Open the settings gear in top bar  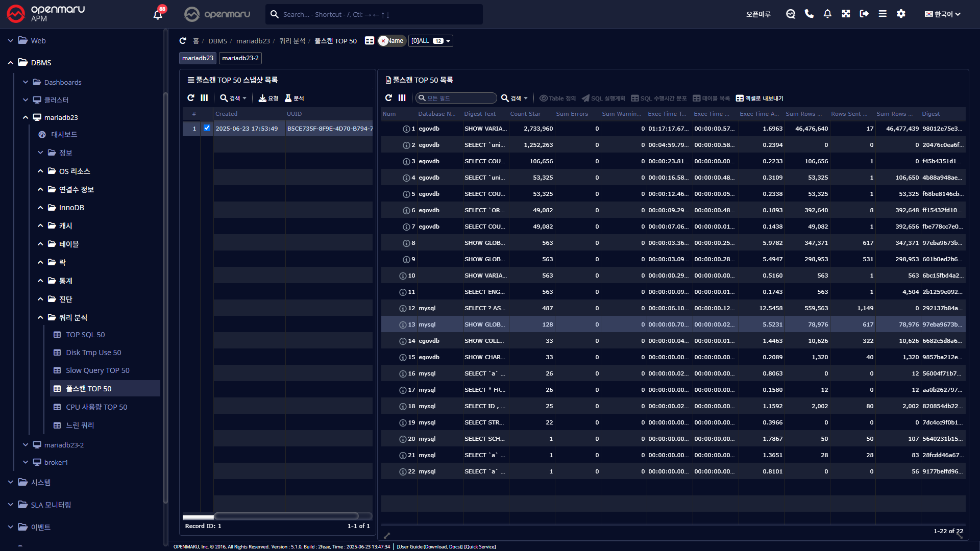901,14
